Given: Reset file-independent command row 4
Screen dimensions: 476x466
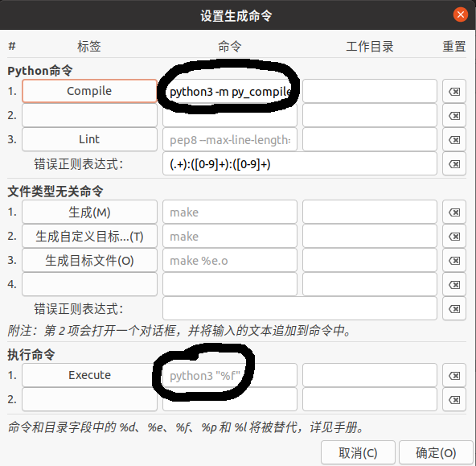Looking at the screenshot, I should click(454, 285).
